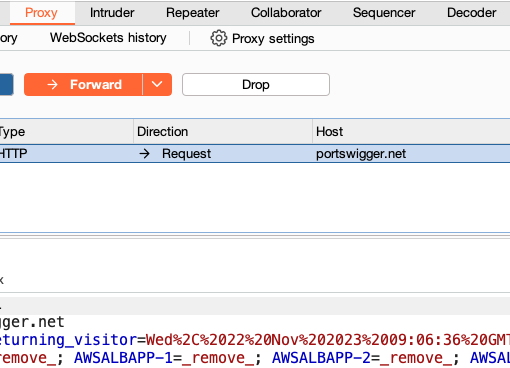
Task: Forward the intercepted request
Action: [83, 85]
